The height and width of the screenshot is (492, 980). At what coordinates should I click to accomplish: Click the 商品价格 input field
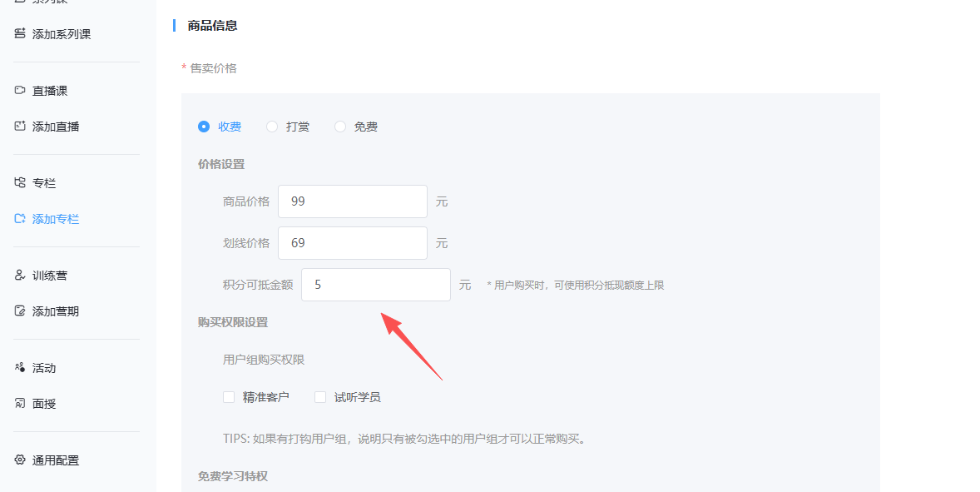pos(352,201)
